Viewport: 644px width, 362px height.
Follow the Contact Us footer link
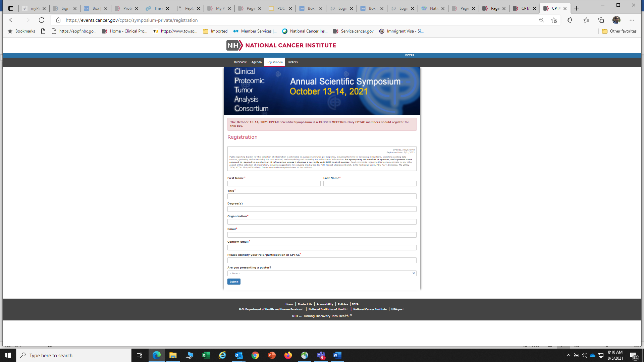[305, 304]
